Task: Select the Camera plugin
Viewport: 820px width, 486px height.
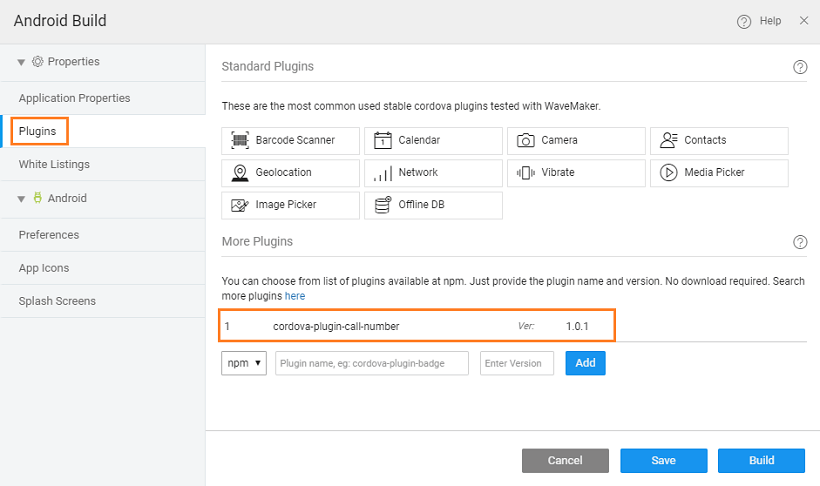Action: pyautogui.click(x=576, y=141)
